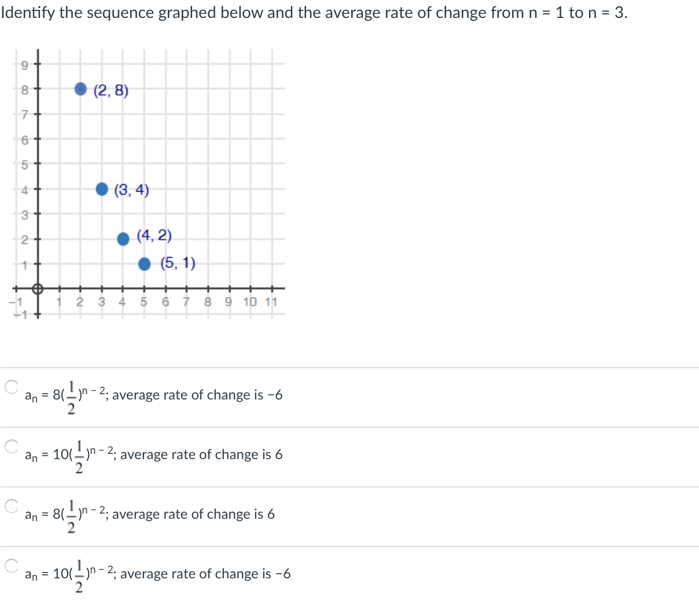Click the graph origin point
This screenshot has width=699, height=616.
[36, 288]
